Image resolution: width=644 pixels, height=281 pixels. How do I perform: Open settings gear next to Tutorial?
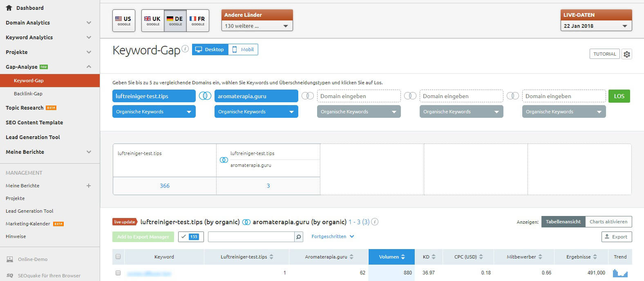pos(626,54)
